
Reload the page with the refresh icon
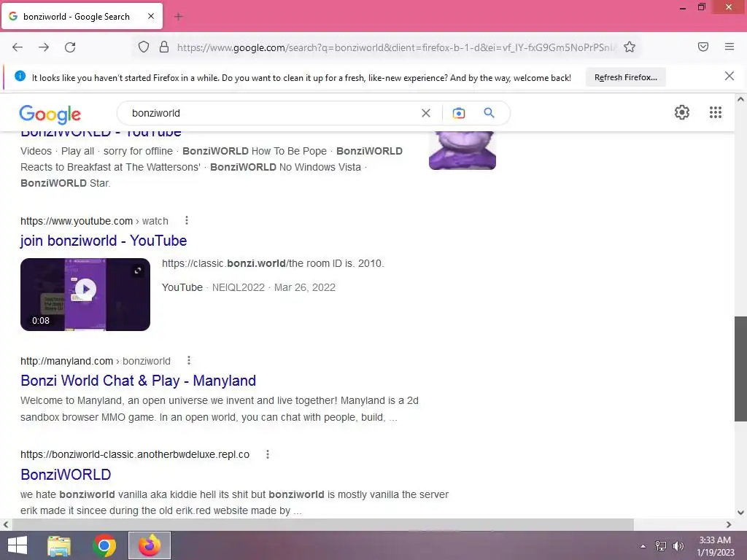[70, 47]
